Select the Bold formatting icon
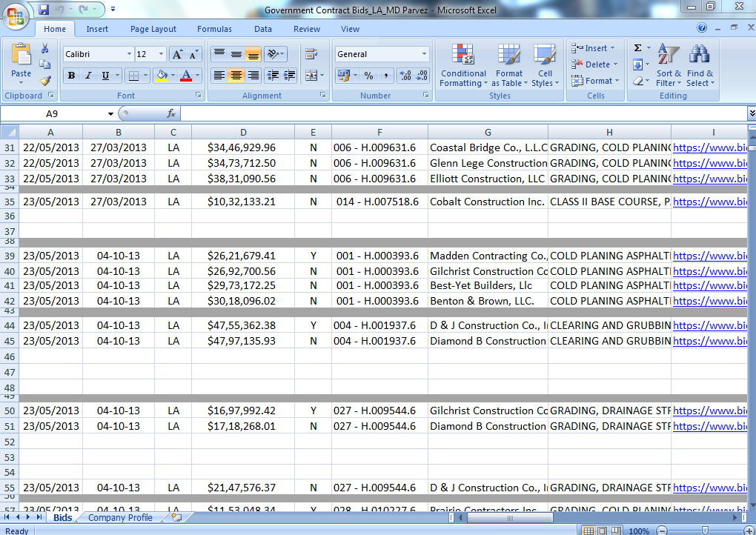The image size is (756, 535). 71,75
